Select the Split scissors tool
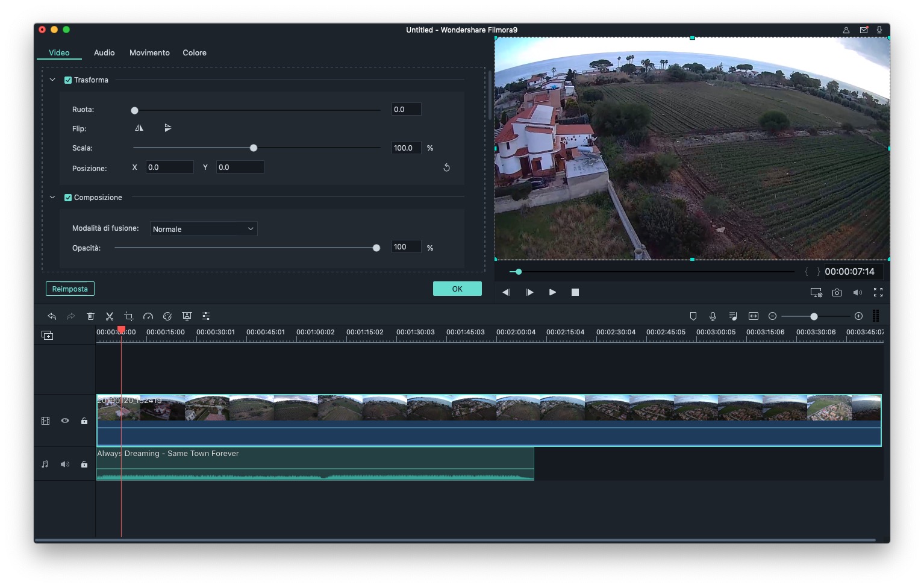Viewport: 924px width, 588px height. click(x=109, y=316)
